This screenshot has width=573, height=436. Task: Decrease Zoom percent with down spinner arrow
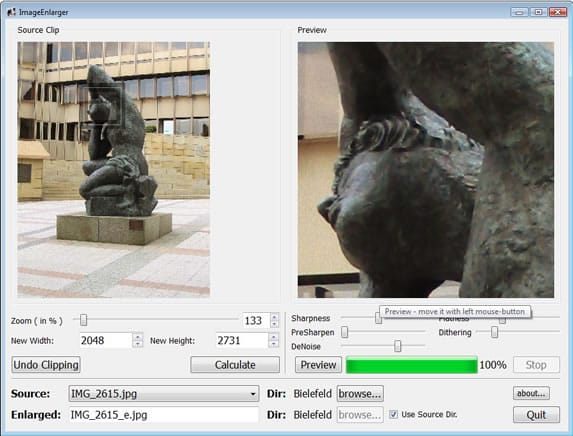tap(274, 324)
